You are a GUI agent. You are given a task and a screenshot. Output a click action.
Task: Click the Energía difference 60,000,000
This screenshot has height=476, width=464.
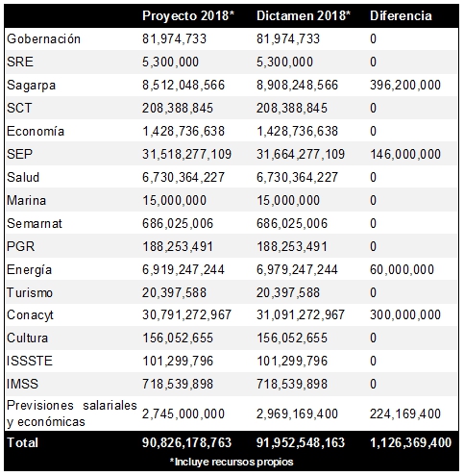pos(402,269)
